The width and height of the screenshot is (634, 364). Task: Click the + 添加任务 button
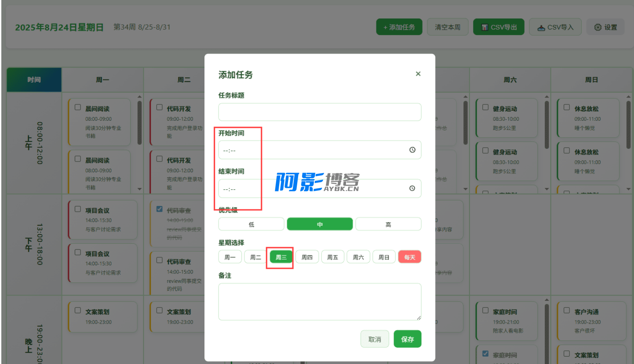(x=399, y=27)
